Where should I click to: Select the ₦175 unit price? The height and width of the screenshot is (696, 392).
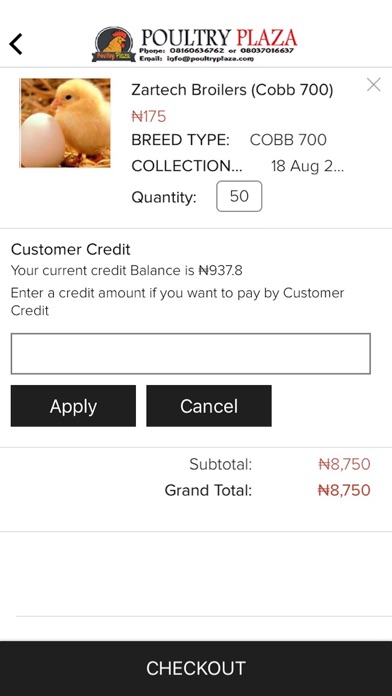149,117
